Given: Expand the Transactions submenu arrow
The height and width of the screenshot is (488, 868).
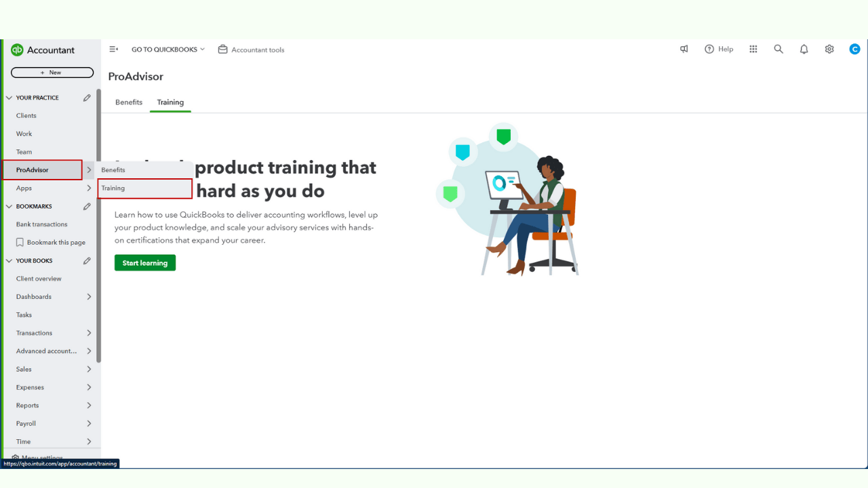Looking at the screenshot, I should (89, 333).
